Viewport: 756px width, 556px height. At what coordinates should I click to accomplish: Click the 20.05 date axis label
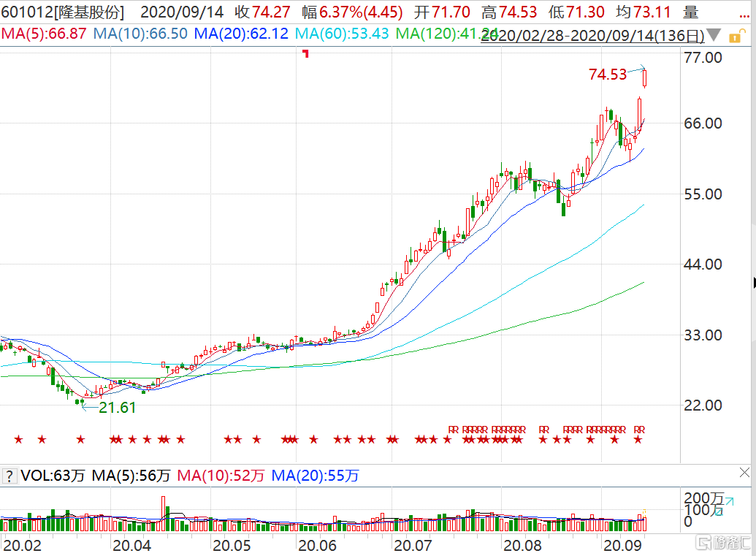coord(232,545)
